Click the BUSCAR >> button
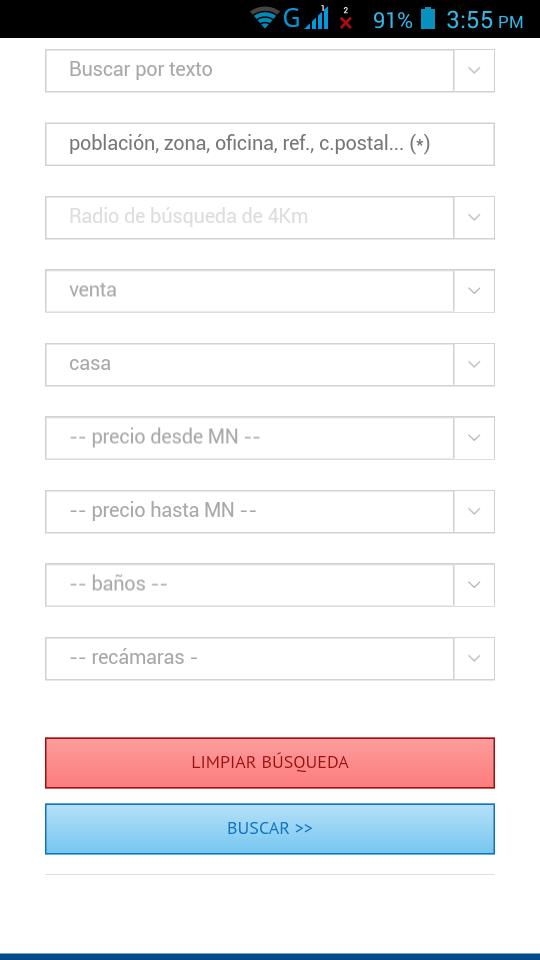 click(x=270, y=829)
